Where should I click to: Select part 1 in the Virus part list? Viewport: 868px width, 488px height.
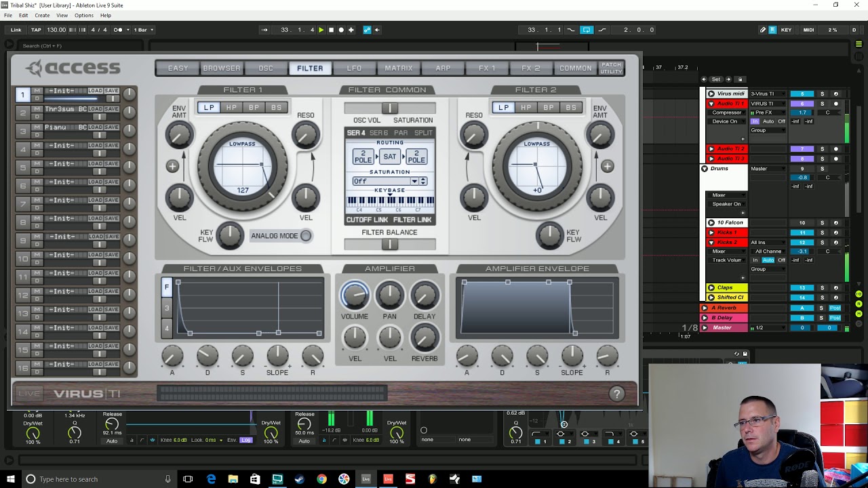[22, 94]
